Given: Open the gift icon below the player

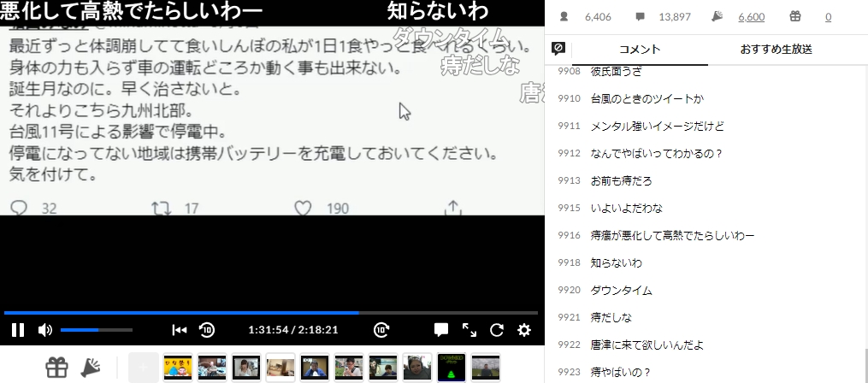Looking at the screenshot, I should click(x=56, y=368).
